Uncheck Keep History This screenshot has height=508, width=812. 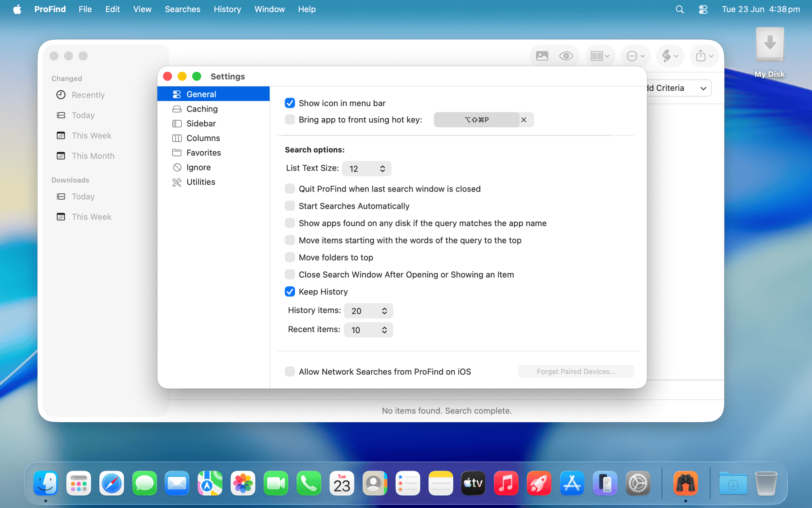click(290, 292)
